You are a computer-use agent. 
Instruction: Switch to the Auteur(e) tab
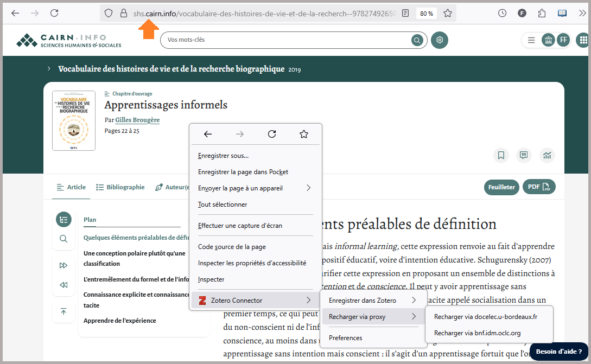[x=172, y=187]
